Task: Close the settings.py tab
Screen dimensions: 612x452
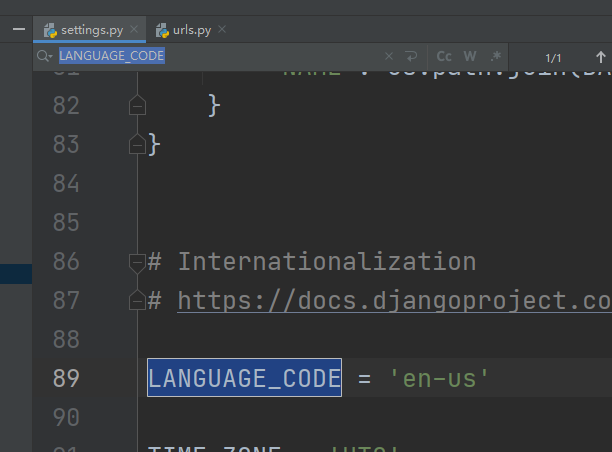Action: (x=134, y=29)
